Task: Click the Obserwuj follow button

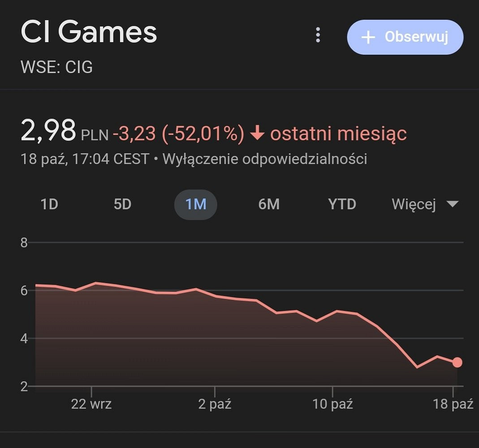Action: pos(405,37)
